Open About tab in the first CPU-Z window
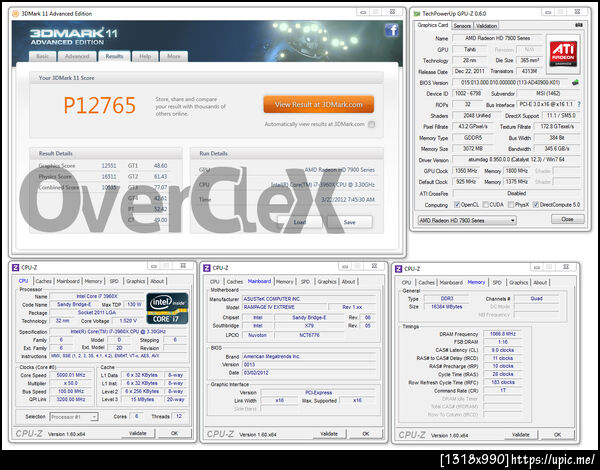This screenshot has width=600, height=470. 157,281
